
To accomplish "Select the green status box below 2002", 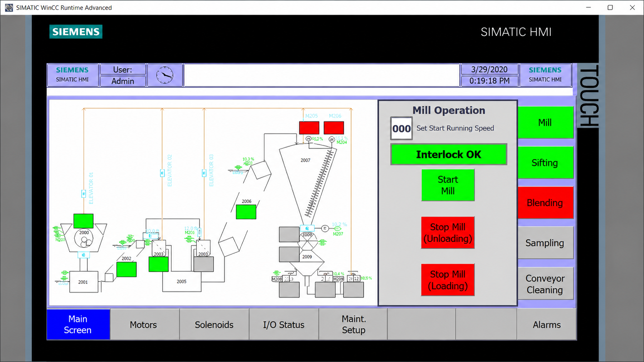I will pos(126,270).
